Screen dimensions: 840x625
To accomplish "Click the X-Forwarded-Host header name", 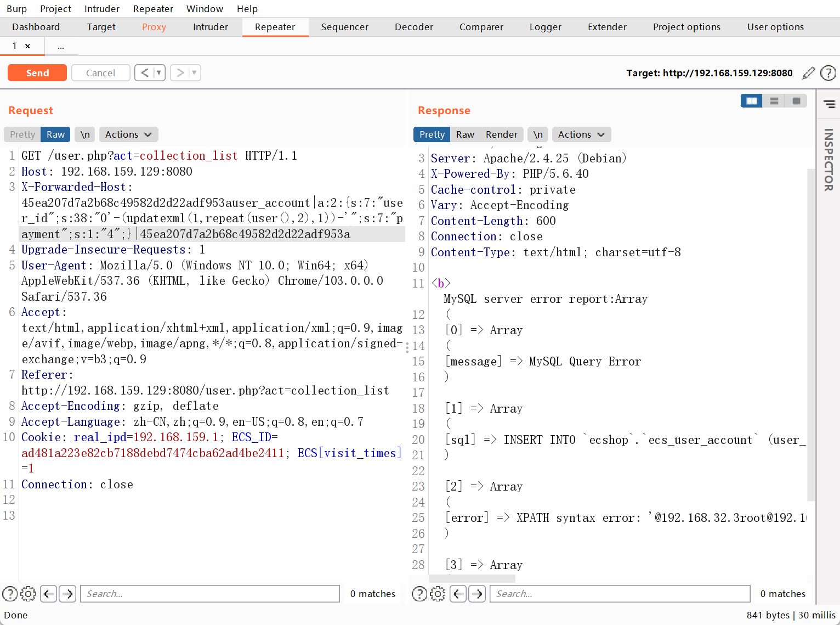I will (x=73, y=187).
